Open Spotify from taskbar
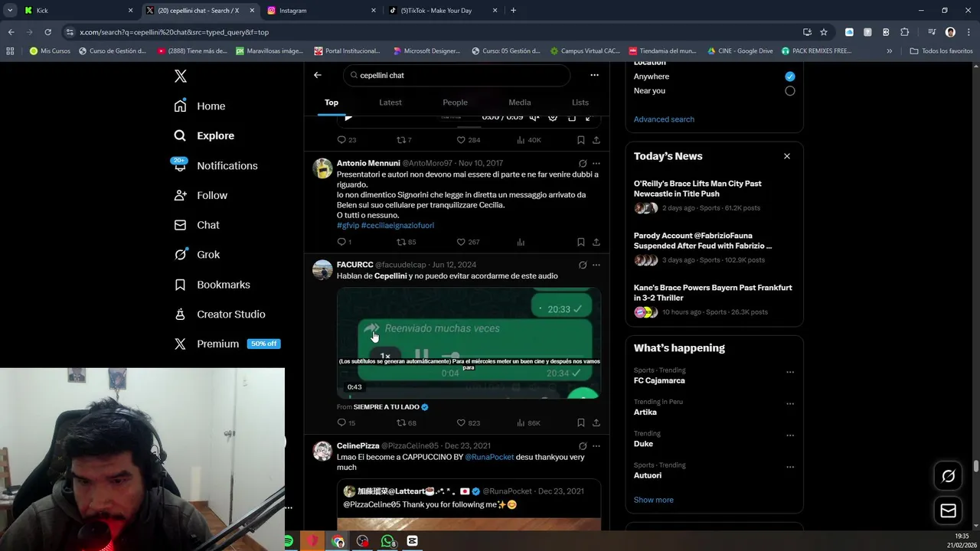980x551 pixels. [289, 541]
